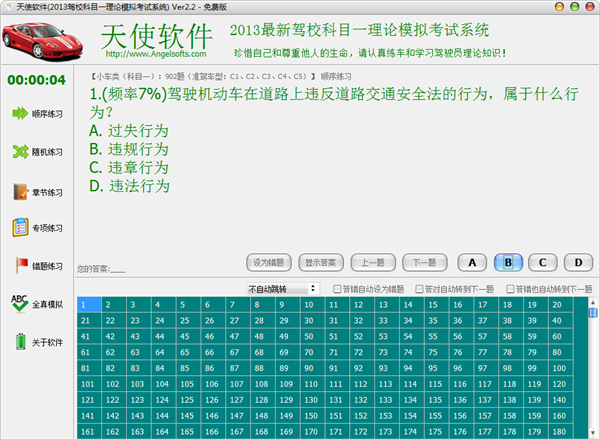Jump to question 10 in grid
Screen dimensions: 600x440
coord(312,305)
